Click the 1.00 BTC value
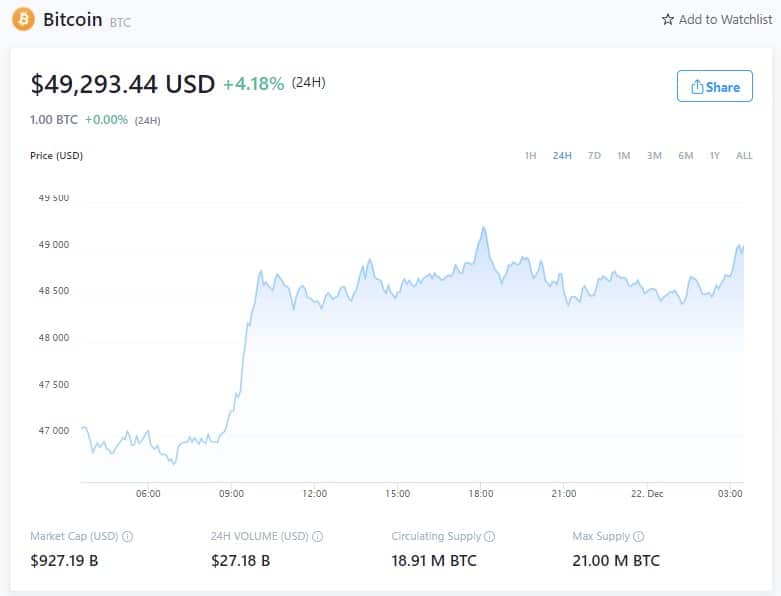Image resolution: width=781 pixels, height=596 pixels. pyautogui.click(x=54, y=120)
